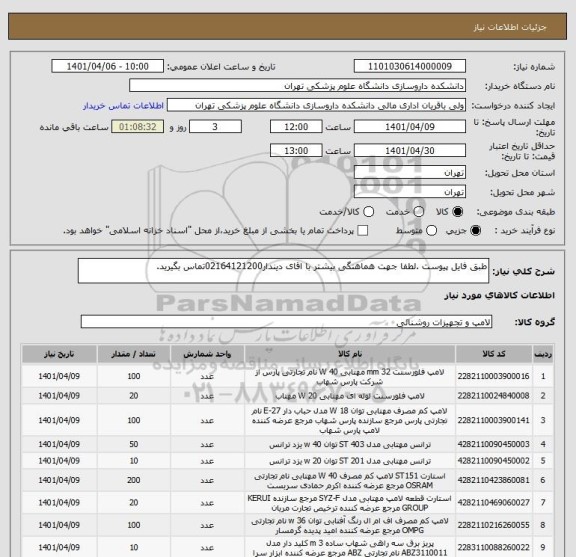Click quantity 200 in row 6

point(134,481)
